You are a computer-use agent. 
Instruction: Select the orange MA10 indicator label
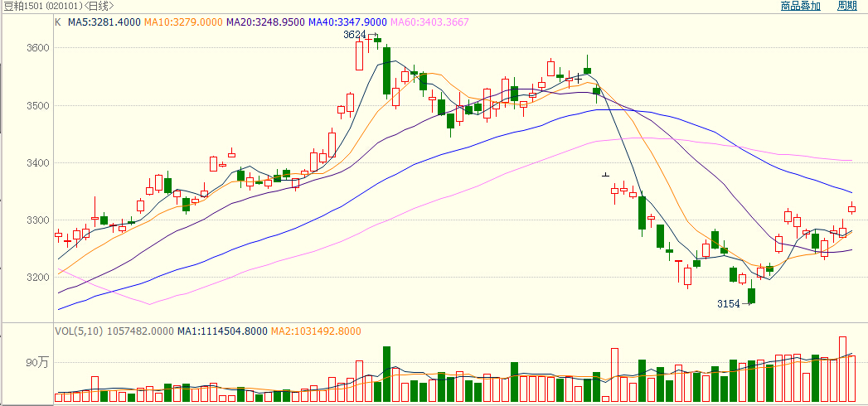183,22
